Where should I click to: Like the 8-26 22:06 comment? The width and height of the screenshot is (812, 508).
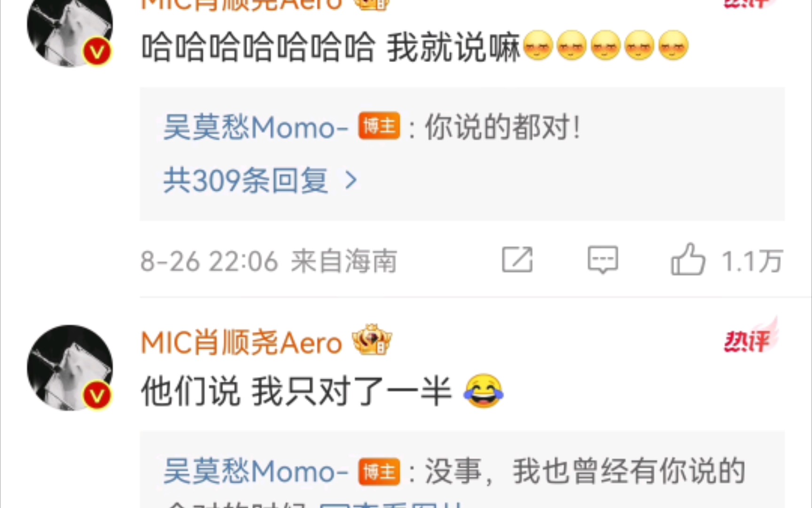pos(688,259)
